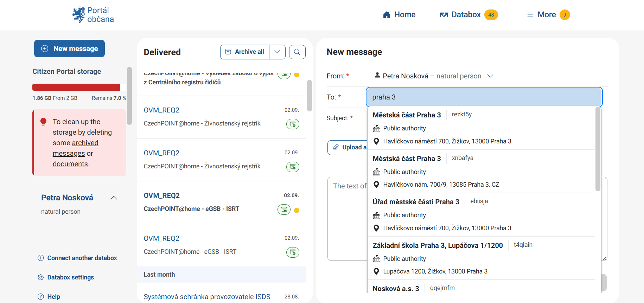Collapse the Petra Nosková account section
Image resolution: width=644 pixels, height=303 pixels.
114,198
